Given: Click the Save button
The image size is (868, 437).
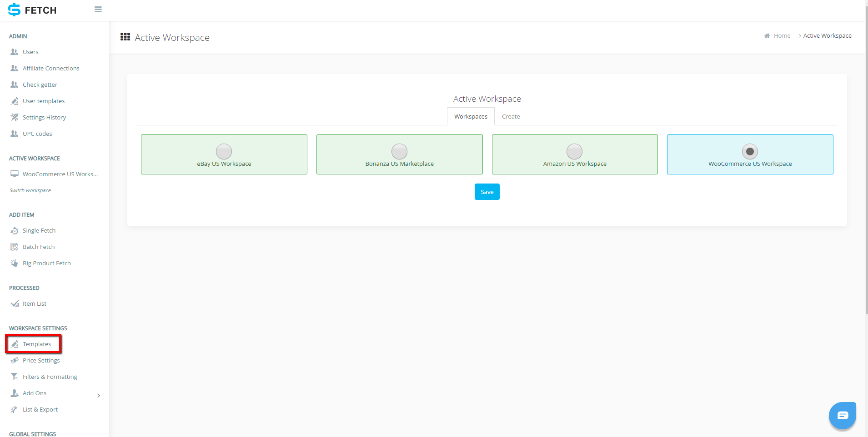Looking at the screenshot, I should [487, 192].
